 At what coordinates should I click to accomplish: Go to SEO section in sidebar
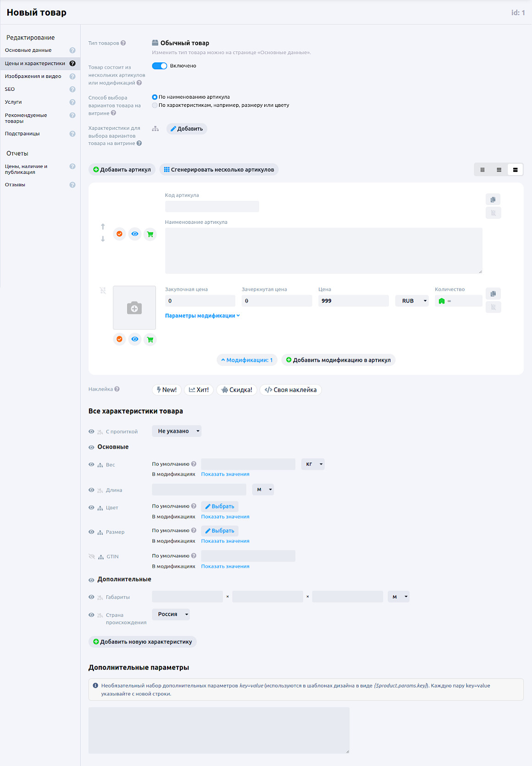click(10, 89)
